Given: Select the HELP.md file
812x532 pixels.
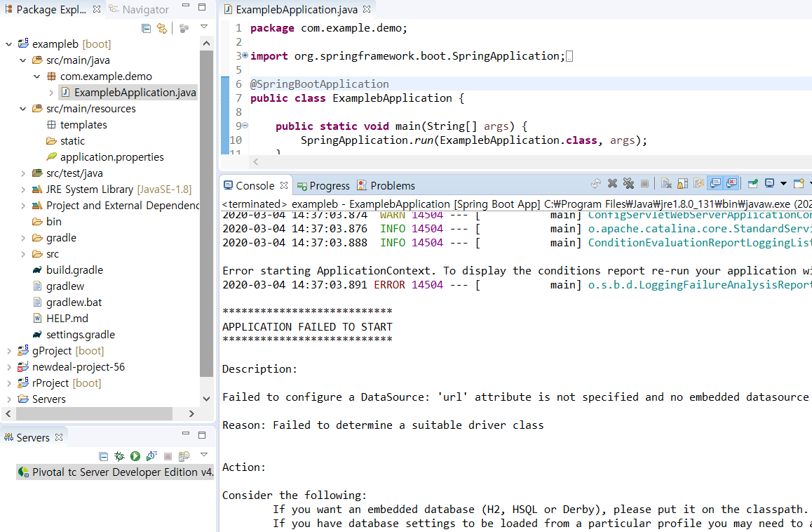Looking at the screenshot, I should pyautogui.click(x=67, y=319).
